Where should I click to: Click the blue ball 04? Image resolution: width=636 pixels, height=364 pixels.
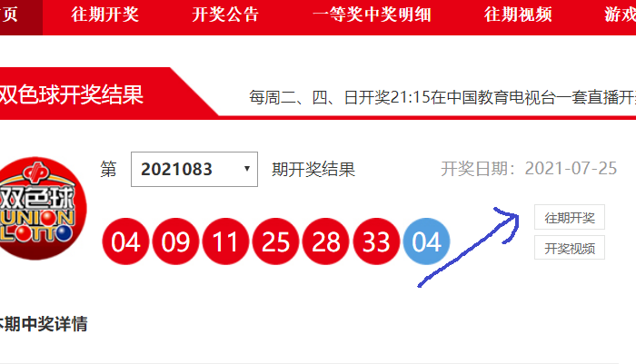pyautogui.click(x=426, y=241)
